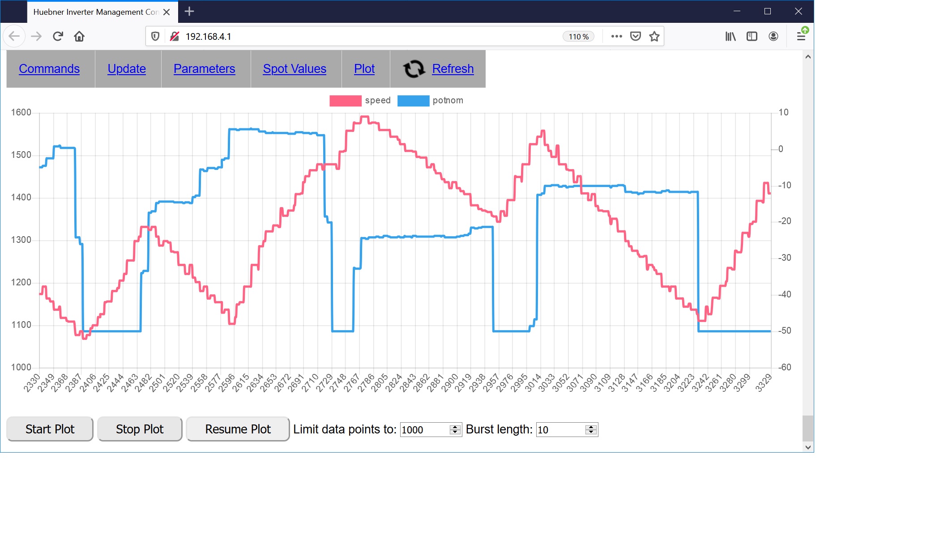Click the 110 % zoom level indicator
The height and width of the screenshot is (560, 931).
click(578, 37)
